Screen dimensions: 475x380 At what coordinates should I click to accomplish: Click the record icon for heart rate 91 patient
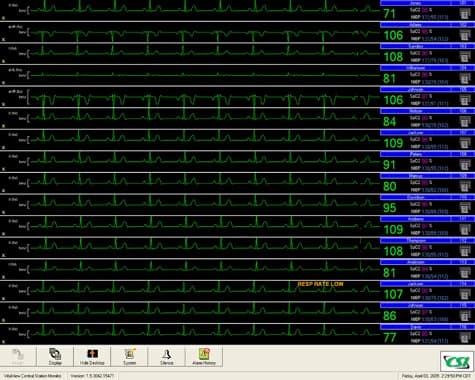tap(464, 165)
